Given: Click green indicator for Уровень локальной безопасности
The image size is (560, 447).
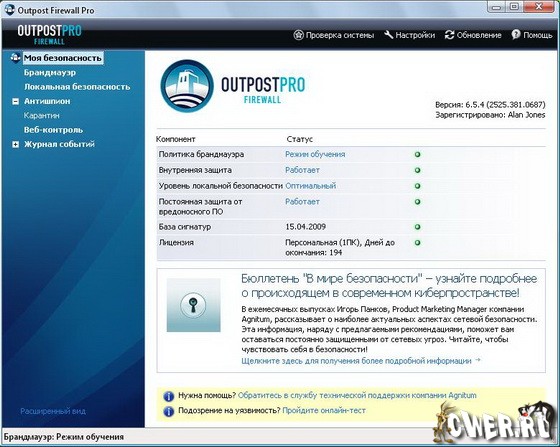Looking at the screenshot, I should click(x=417, y=186).
